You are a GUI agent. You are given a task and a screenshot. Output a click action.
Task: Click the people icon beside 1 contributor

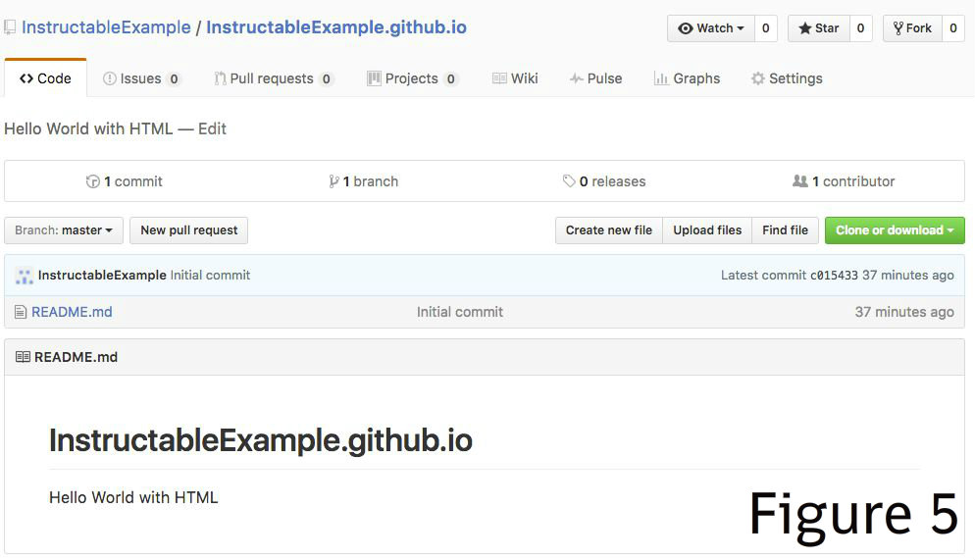(799, 180)
